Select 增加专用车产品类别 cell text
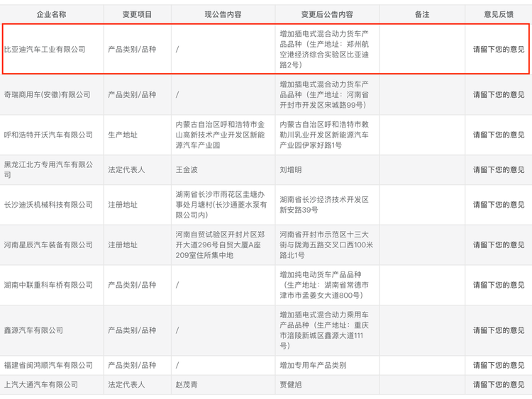532x399 pixels. [x=313, y=366]
